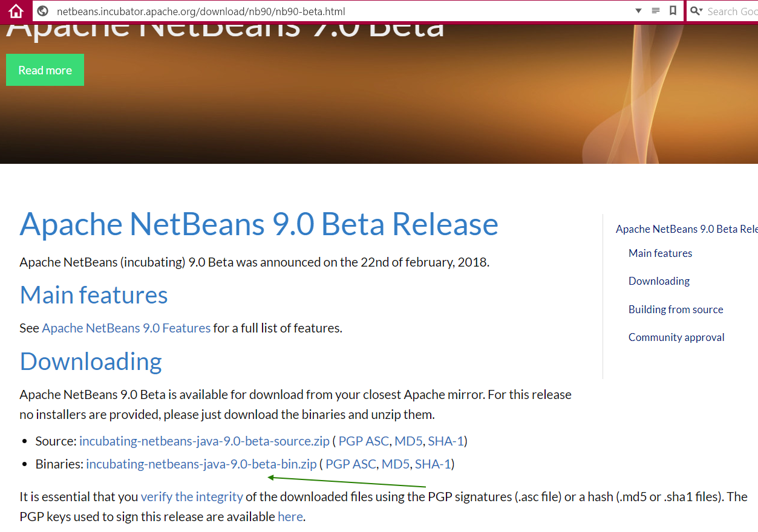The height and width of the screenshot is (532, 758).
Task: Open the Apache NetBeans 9.0 Features link
Action: [x=126, y=328]
